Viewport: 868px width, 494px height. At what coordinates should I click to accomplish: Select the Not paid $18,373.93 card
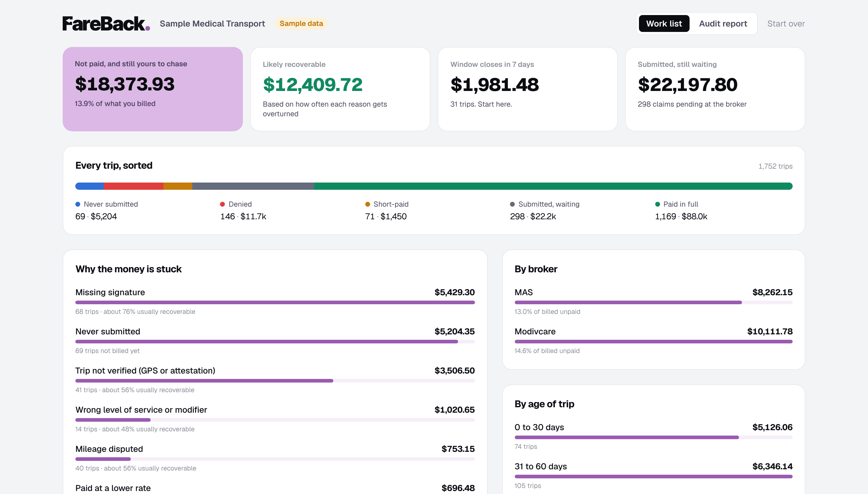153,89
